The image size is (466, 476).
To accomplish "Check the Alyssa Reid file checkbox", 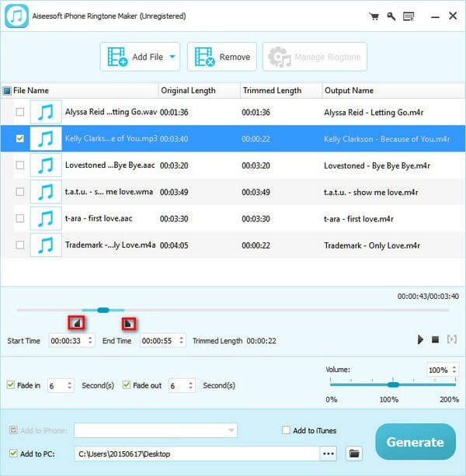I will 20,112.
